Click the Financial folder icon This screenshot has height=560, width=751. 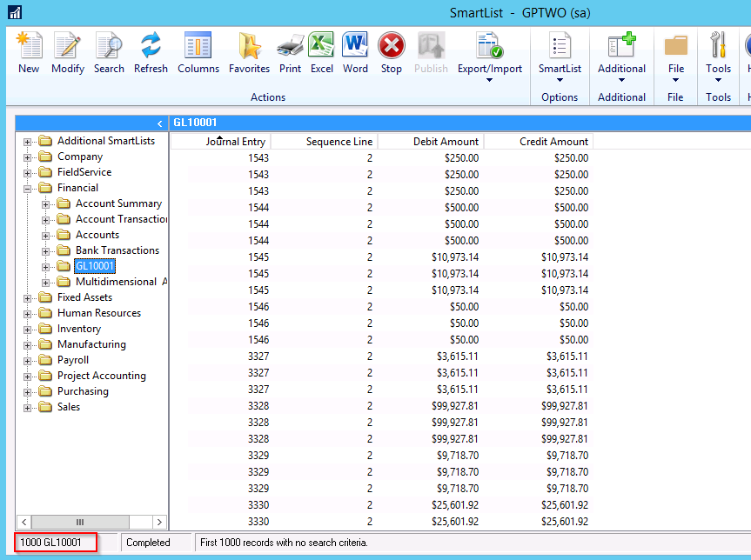click(45, 188)
